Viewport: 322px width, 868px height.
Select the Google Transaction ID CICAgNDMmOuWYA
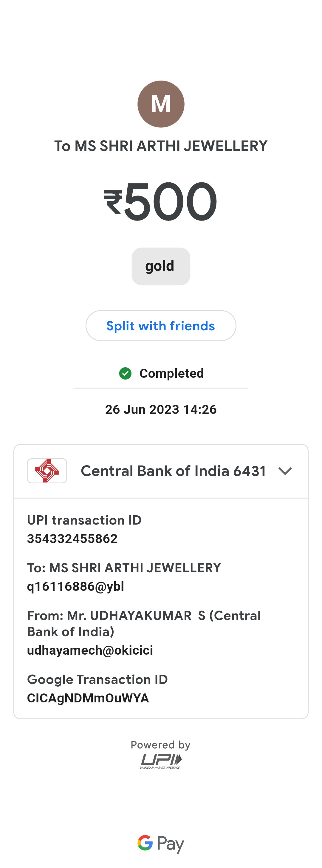(88, 698)
